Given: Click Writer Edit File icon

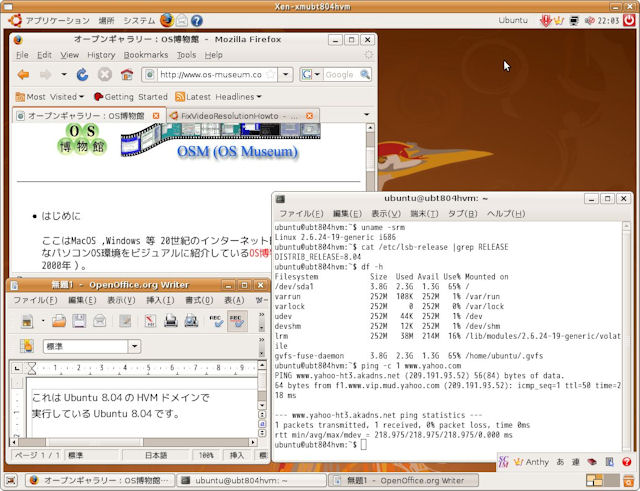Looking at the screenshot, I should [125, 321].
